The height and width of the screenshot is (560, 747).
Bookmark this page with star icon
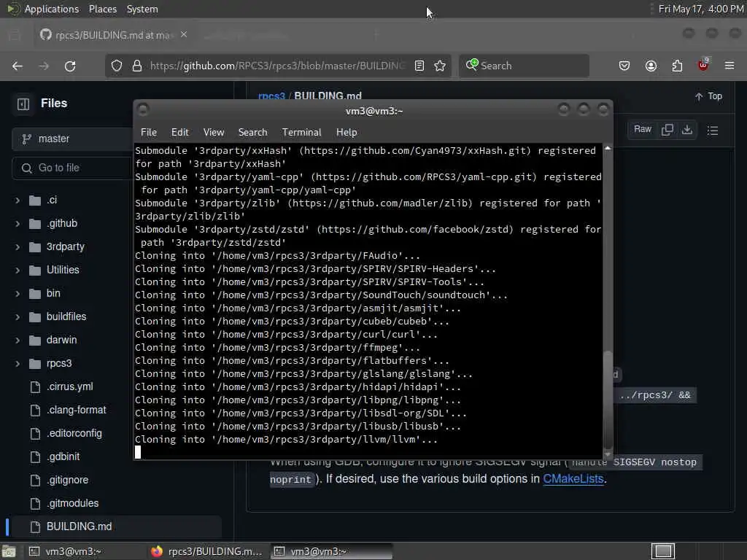click(x=440, y=66)
